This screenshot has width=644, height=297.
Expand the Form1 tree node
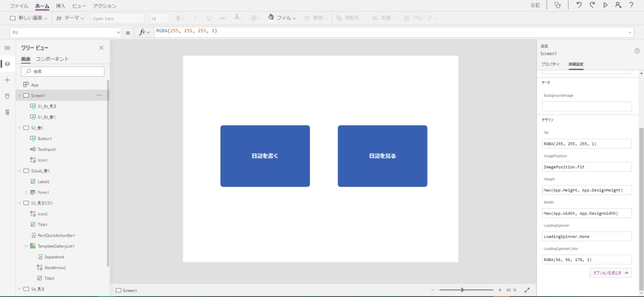(26, 192)
